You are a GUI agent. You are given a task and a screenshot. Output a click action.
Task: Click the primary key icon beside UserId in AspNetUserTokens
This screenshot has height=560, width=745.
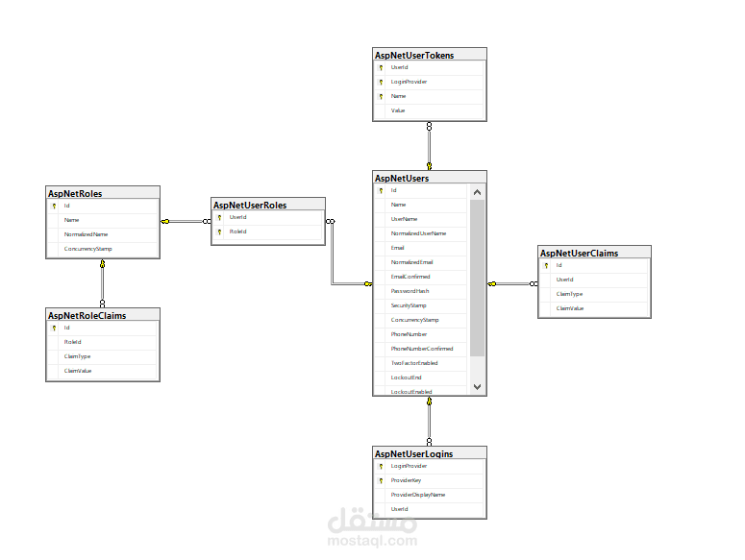[x=381, y=68]
